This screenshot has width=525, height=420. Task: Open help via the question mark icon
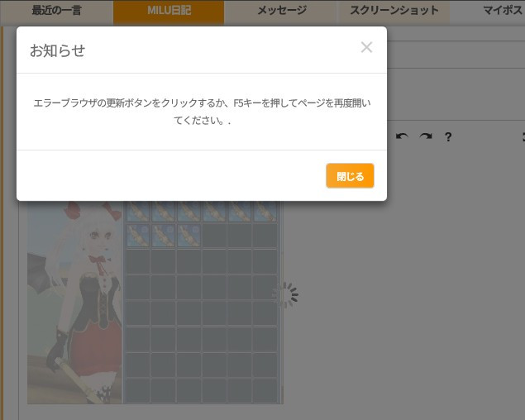click(x=448, y=136)
